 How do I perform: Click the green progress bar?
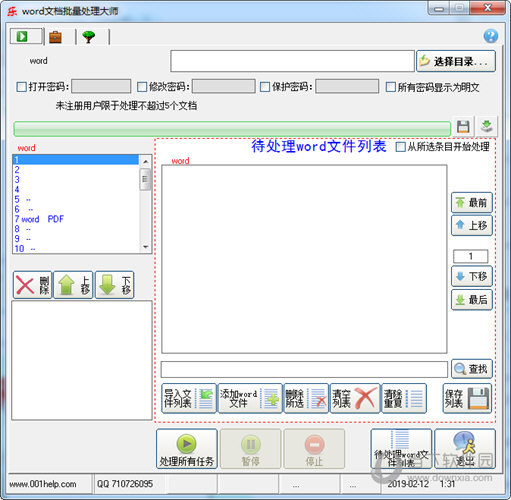tap(232, 129)
